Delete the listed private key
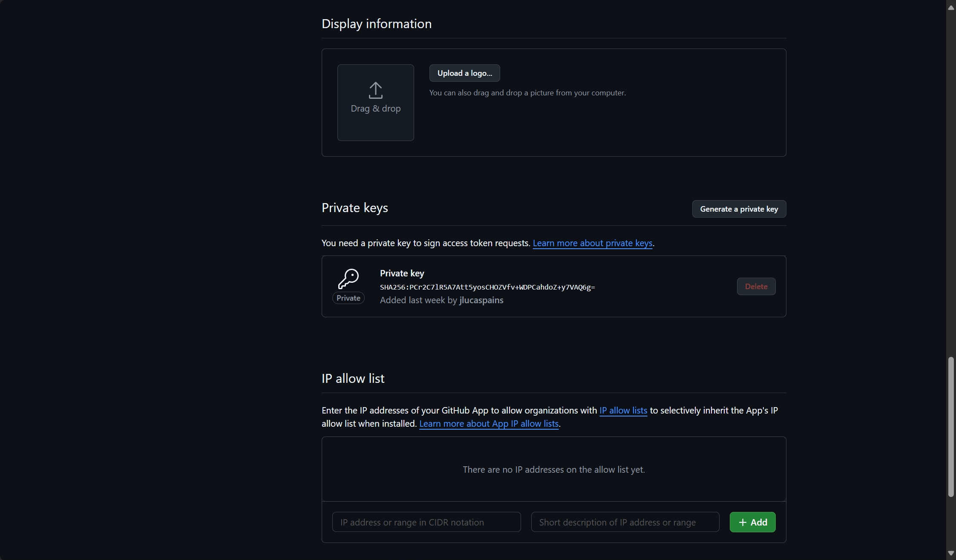The width and height of the screenshot is (956, 560). coord(756,287)
